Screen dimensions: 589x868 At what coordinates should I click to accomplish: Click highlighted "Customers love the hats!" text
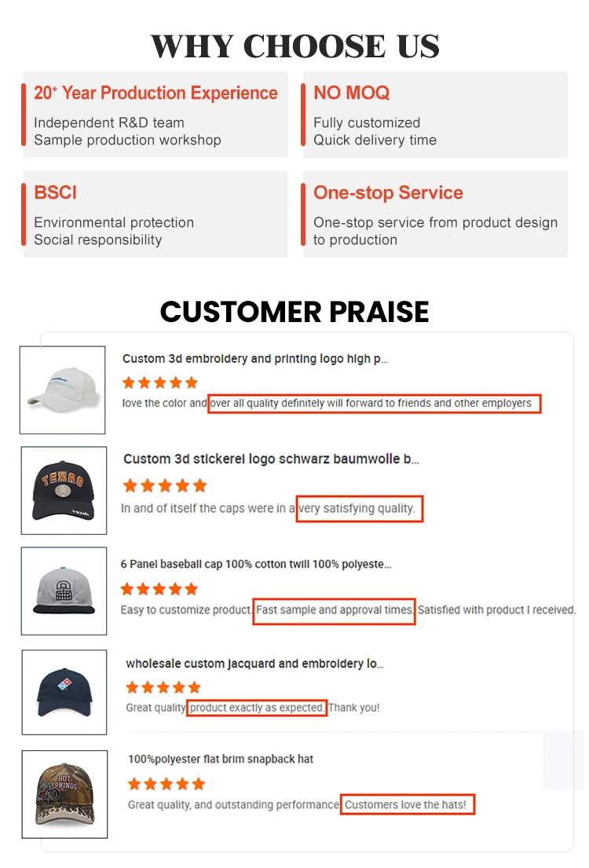[408, 804]
